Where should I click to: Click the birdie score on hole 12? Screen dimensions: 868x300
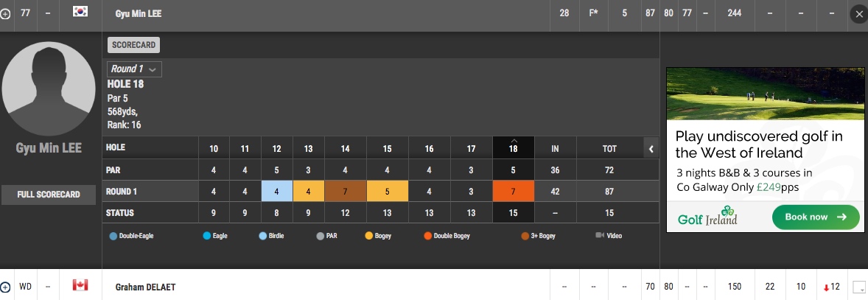tap(276, 192)
